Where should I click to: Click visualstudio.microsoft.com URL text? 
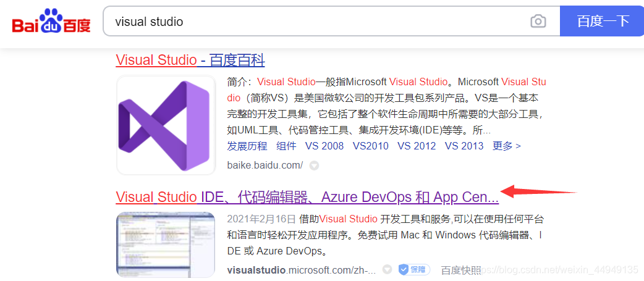click(302, 270)
